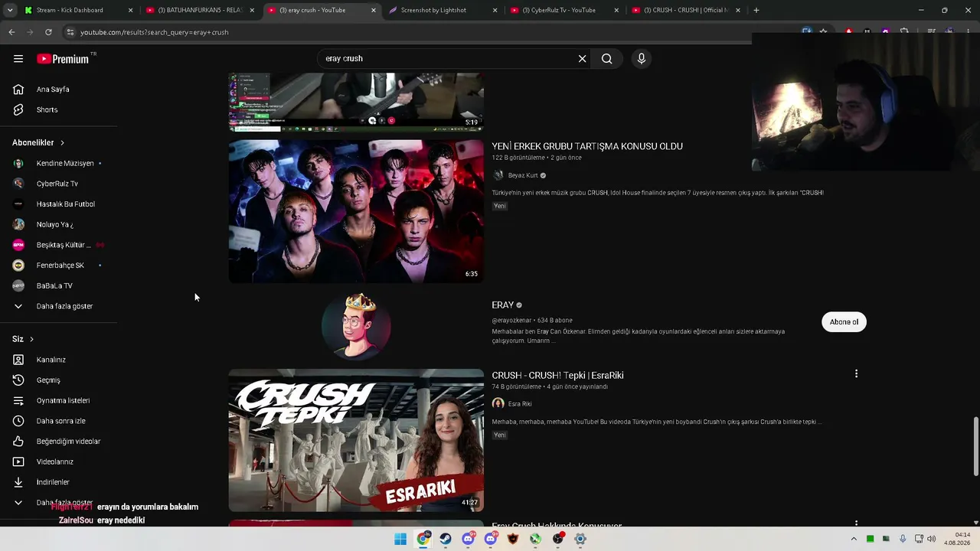This screenshot has height=551, width=980.
Task: Open Steam from the taskbar
Action: coord(446,539)
